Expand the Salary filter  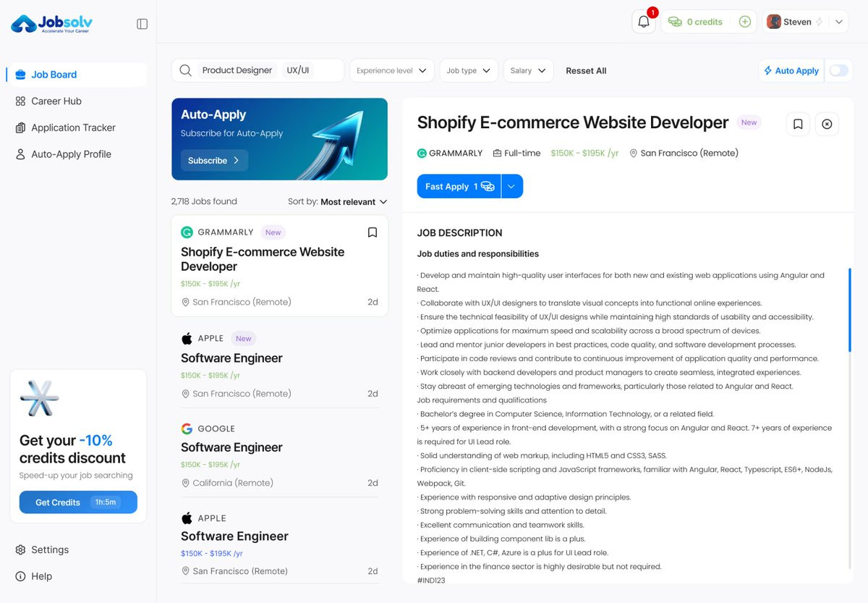click(x=528, y=70)
